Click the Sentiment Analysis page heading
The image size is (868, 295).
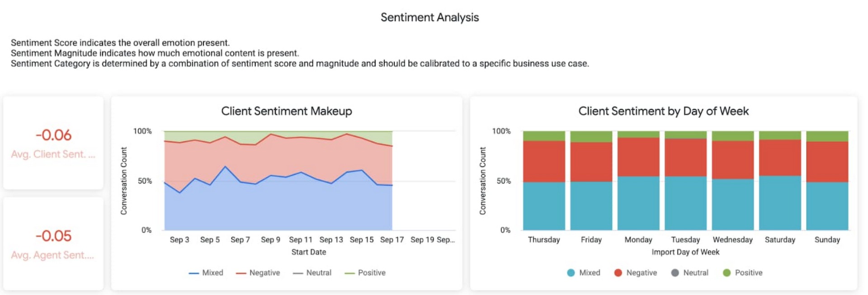point(429,18)
